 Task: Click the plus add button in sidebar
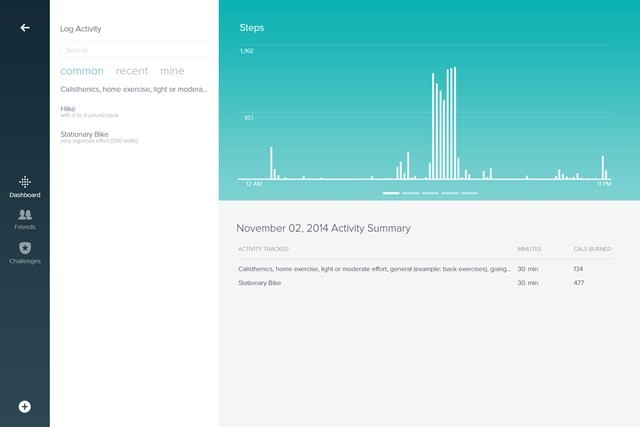25,406
